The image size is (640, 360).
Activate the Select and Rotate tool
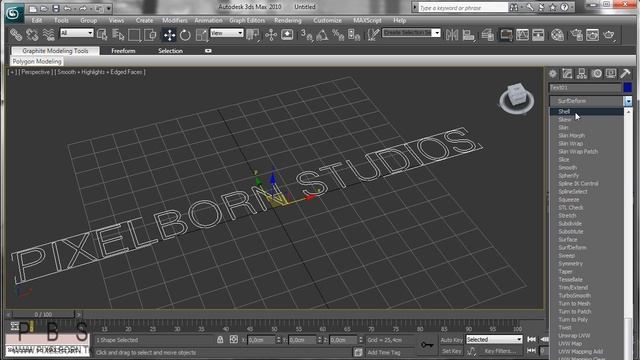185,35
